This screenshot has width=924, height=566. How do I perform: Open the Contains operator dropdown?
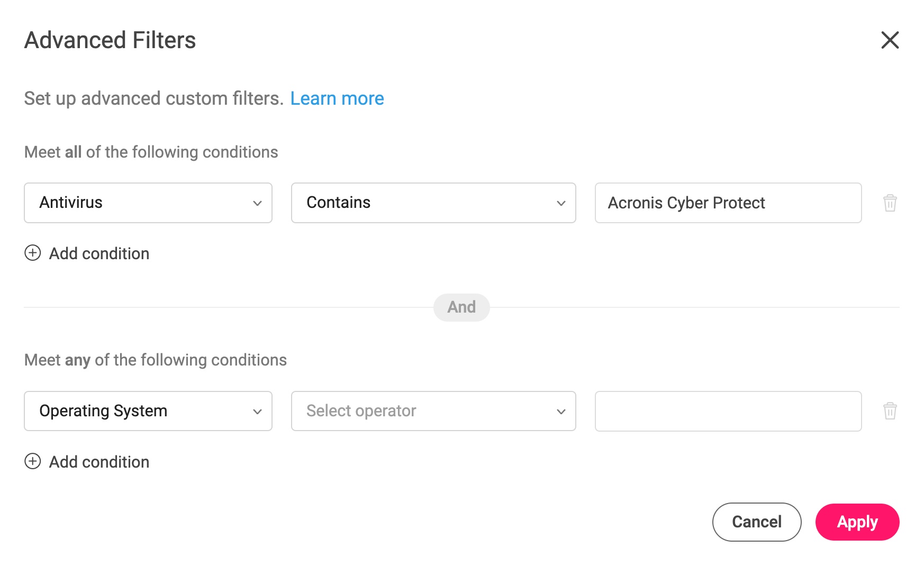(433, 203)
